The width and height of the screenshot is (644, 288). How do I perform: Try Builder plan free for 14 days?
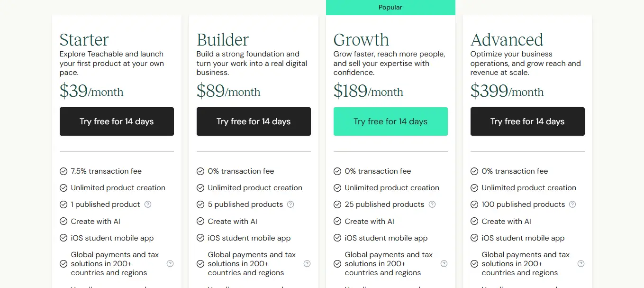tap(254, 121)
